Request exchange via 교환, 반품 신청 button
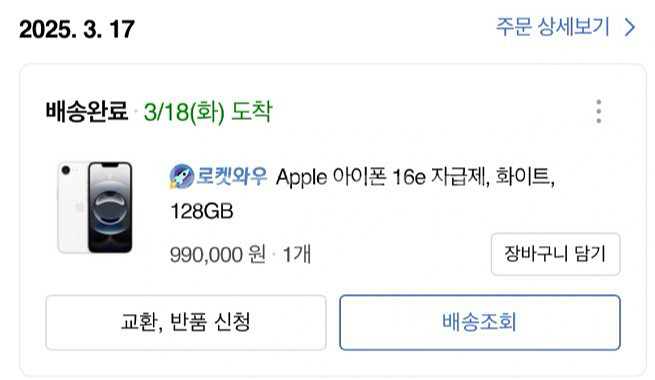This screenshot has width=655, height=380. coord(186,322)
